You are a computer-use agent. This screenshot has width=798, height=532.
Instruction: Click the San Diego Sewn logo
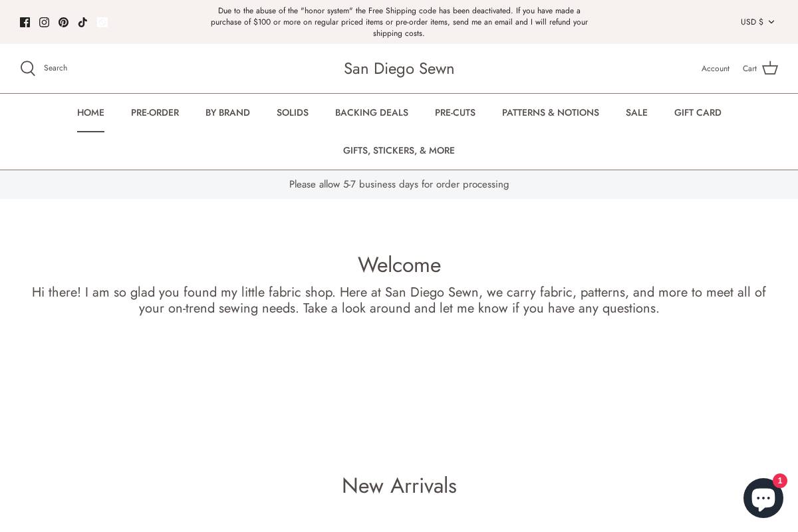click(399, 68)
